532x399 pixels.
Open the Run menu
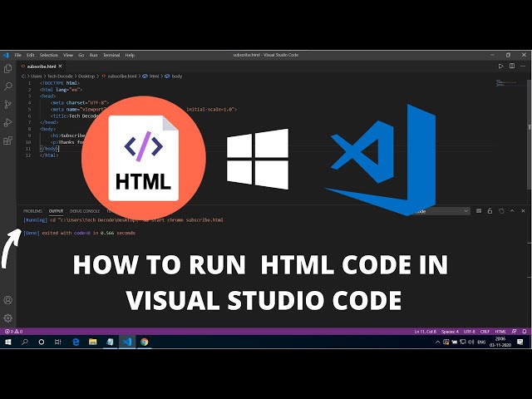click(93, 55)
